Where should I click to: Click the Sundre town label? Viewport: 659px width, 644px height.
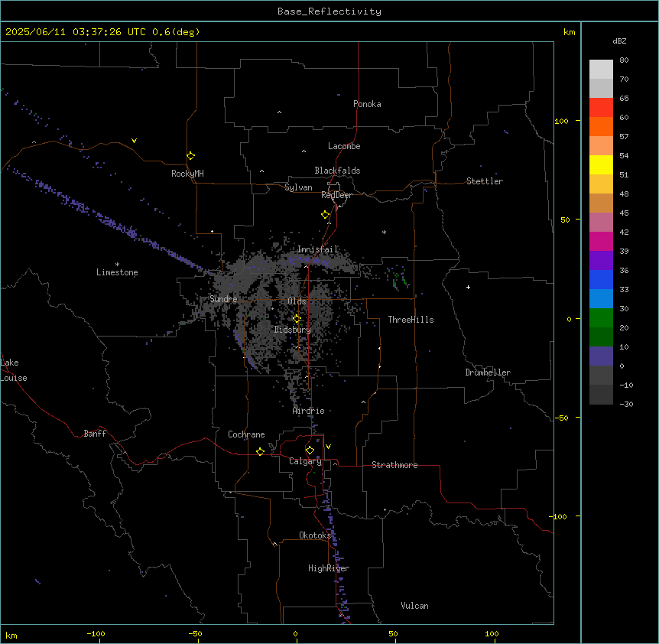click(x=223, y=299)
